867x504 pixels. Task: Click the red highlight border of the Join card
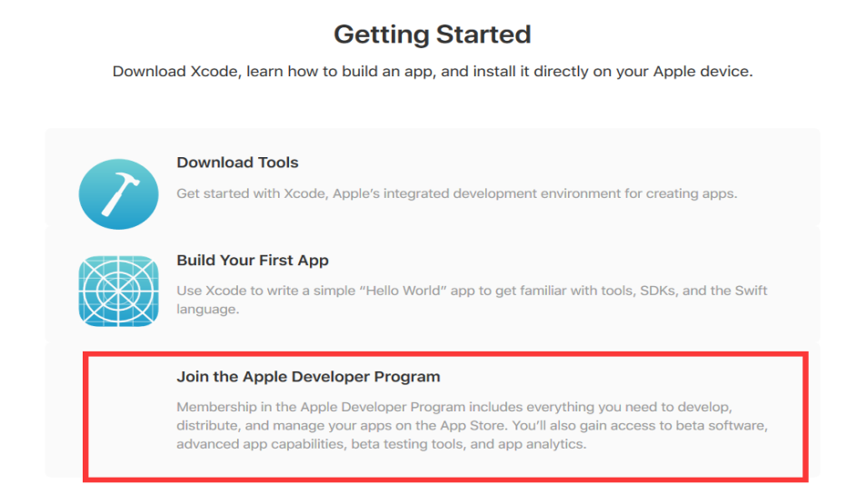(x=445, y=354)
